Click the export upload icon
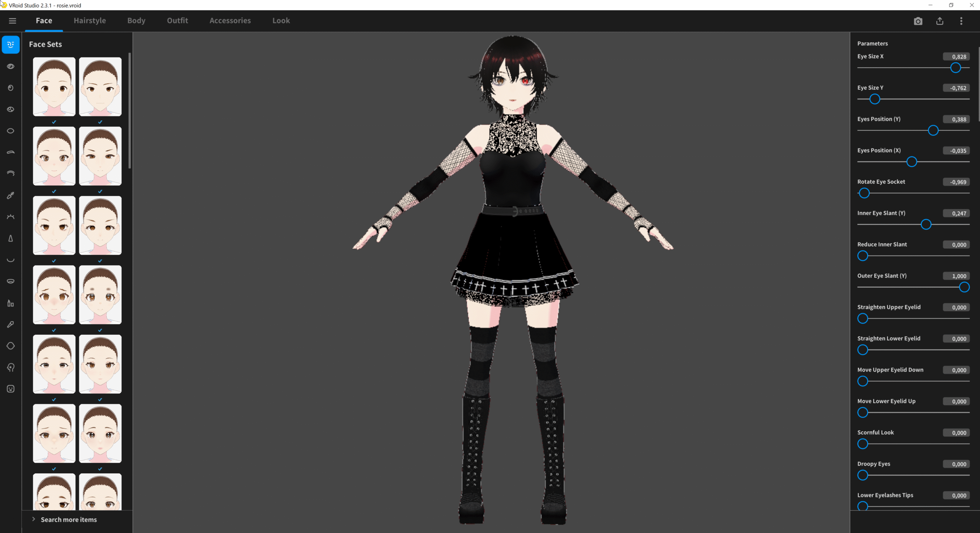This screenshot has width=980, height=533. coord(940,21)
